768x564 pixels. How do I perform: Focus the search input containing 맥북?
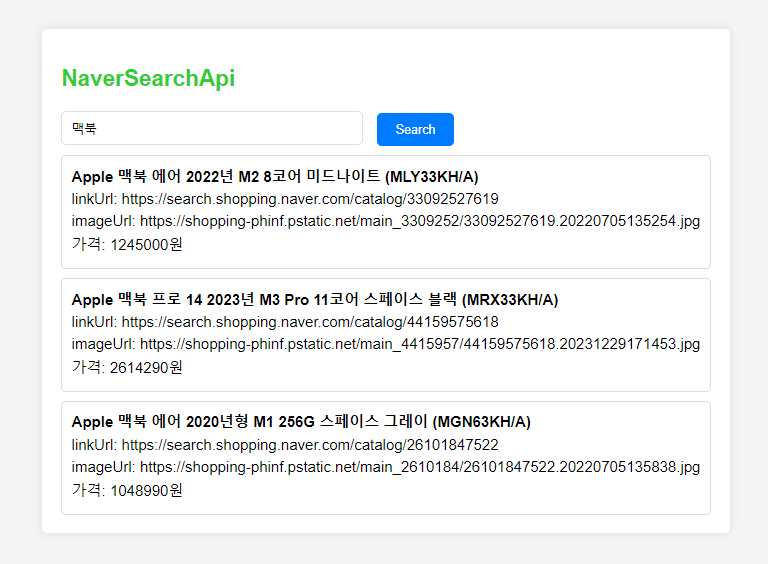coord(212,128)
